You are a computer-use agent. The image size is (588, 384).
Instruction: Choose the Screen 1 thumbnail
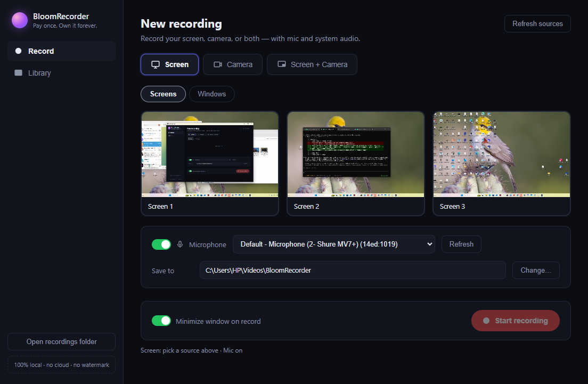[x=210, y=163]
